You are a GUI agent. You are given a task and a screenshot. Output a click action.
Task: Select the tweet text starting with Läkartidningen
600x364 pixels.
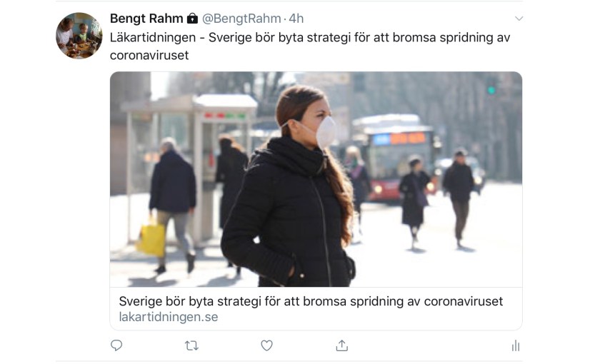310,46
